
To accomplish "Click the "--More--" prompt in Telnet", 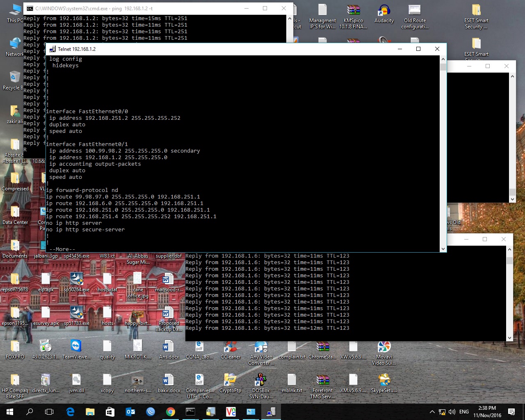I will coord(62,249).
